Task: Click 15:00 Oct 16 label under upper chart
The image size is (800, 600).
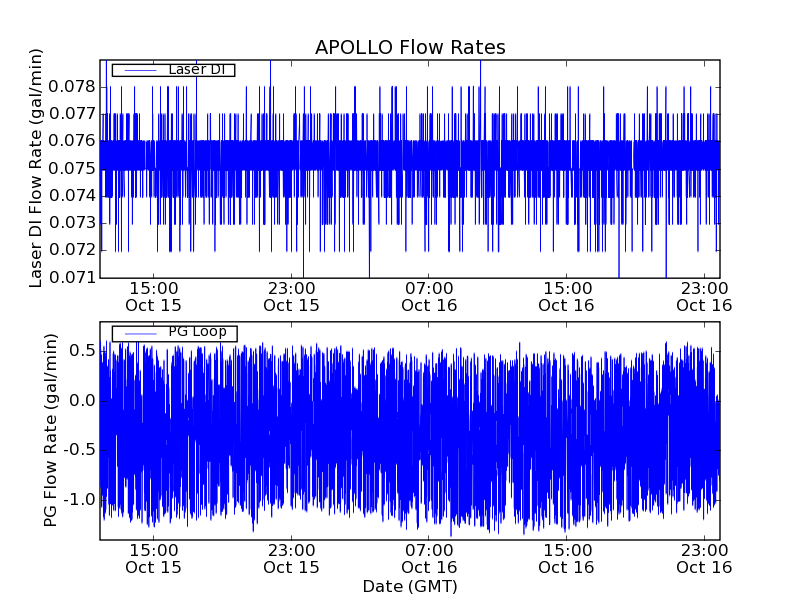Action: tap(567, 296)
